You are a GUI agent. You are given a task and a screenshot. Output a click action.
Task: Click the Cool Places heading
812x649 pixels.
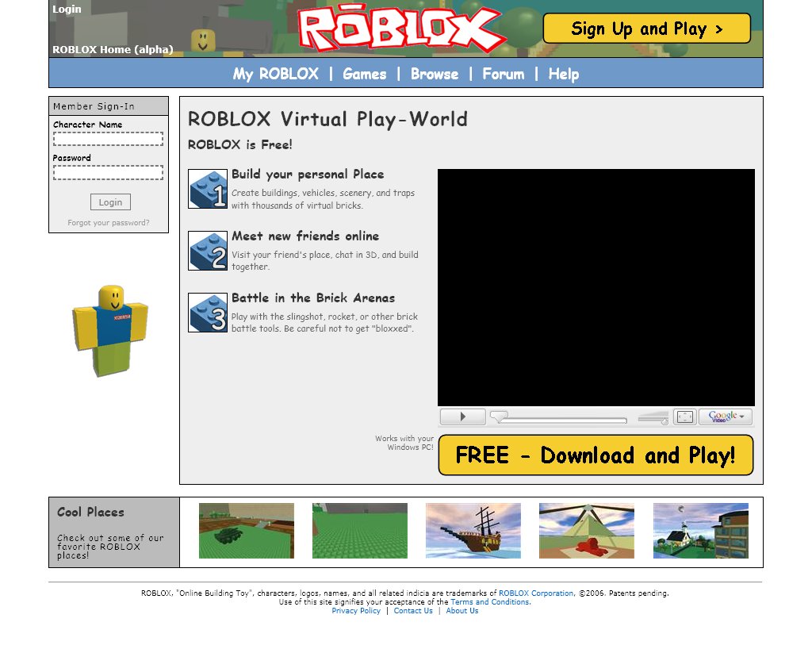(90, 513)
